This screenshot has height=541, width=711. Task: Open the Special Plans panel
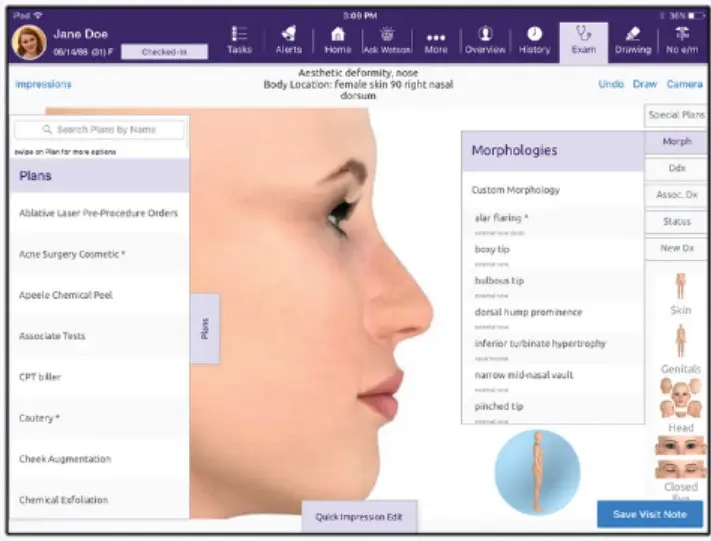tap(676, 116)
